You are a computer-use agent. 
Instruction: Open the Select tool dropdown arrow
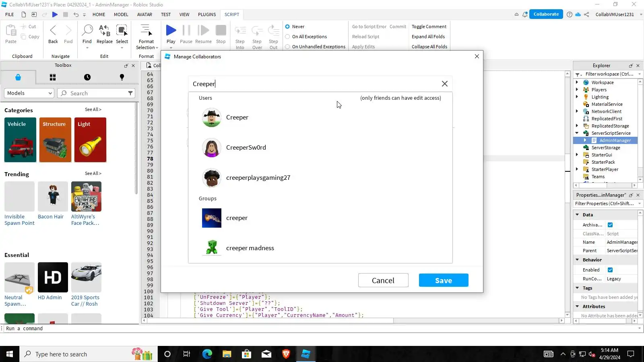[x=122, y=48]
